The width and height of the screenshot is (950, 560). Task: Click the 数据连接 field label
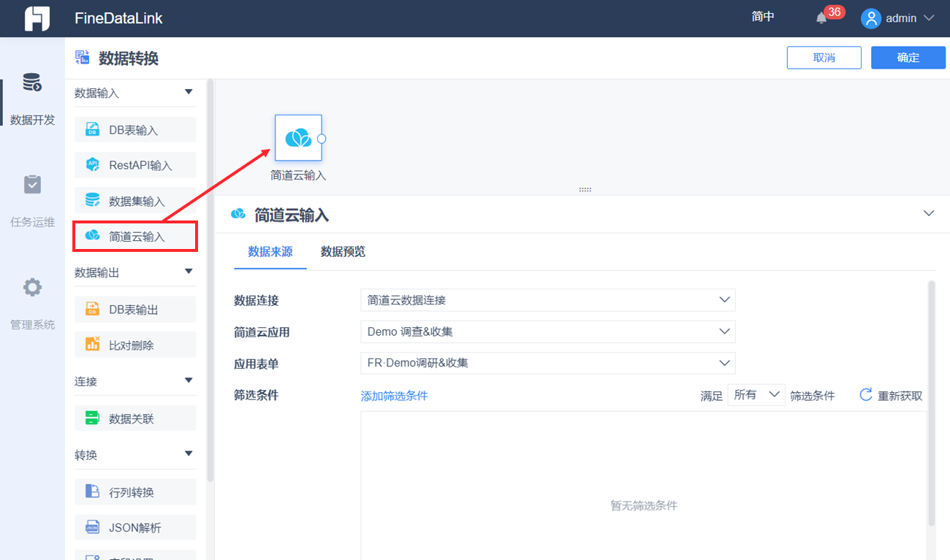256,300
